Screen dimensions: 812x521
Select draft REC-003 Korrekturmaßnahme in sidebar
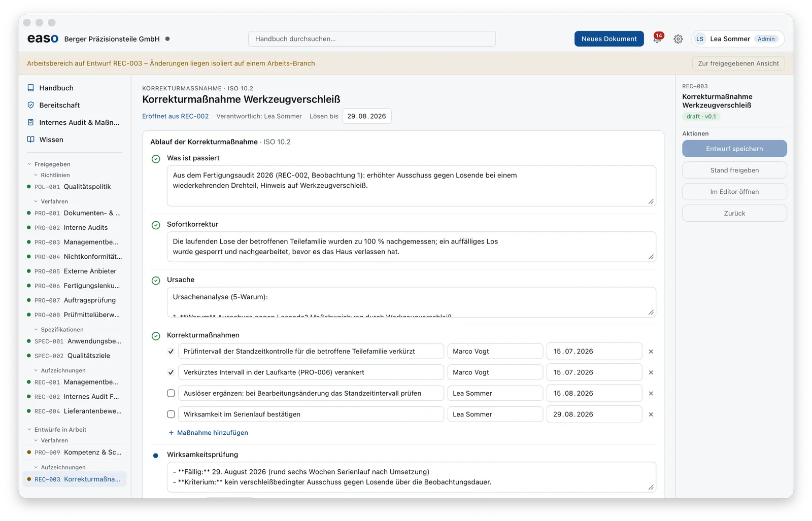(75, 479)
